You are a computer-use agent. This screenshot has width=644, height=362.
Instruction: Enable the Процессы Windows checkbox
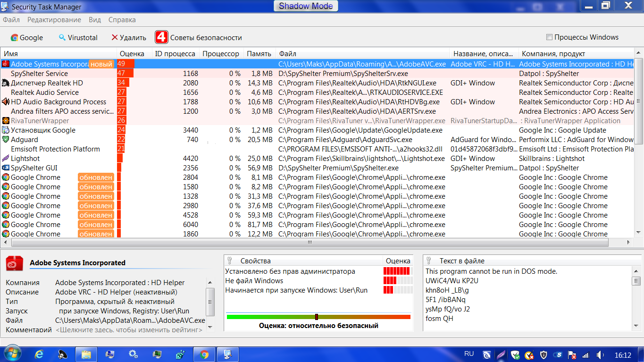point(549,37)
